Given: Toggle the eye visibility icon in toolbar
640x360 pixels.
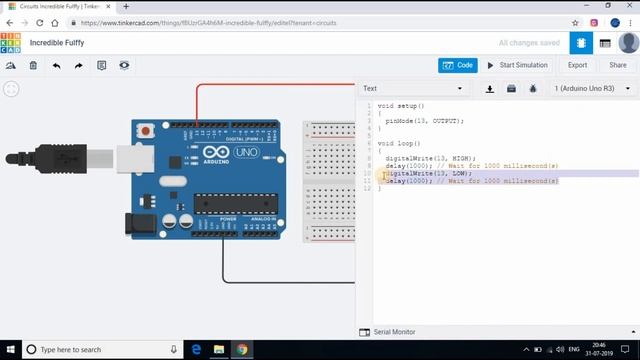Looking at the screenshot, I should [x=124, y=65].
